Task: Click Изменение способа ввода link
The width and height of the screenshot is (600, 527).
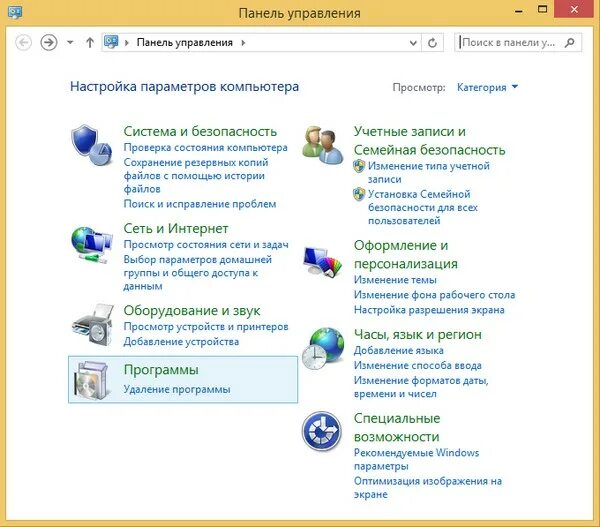Action: pyautogui.click(x=417, y=365)
